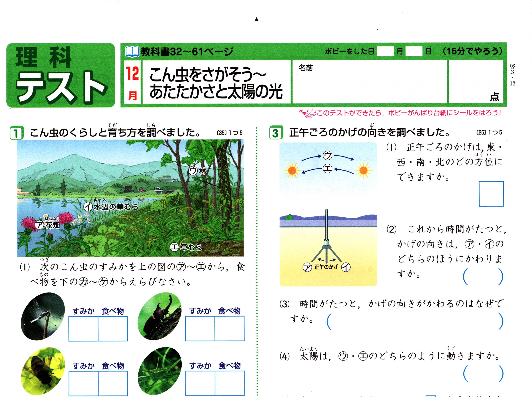Image resolution: width=532 pixels, height=397 pixels.
Task: Click the square answer box for question 3 (1)
Action: click(x=491, y=194)
